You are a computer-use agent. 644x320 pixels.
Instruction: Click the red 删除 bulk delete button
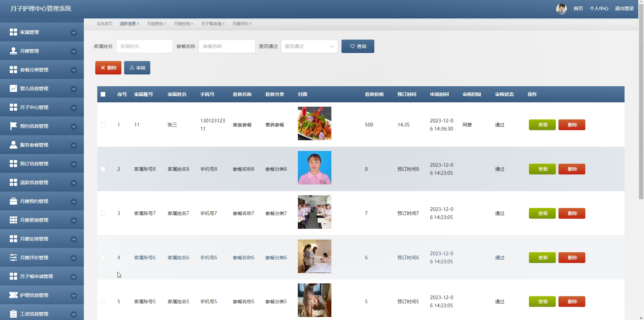pos(108,68)
